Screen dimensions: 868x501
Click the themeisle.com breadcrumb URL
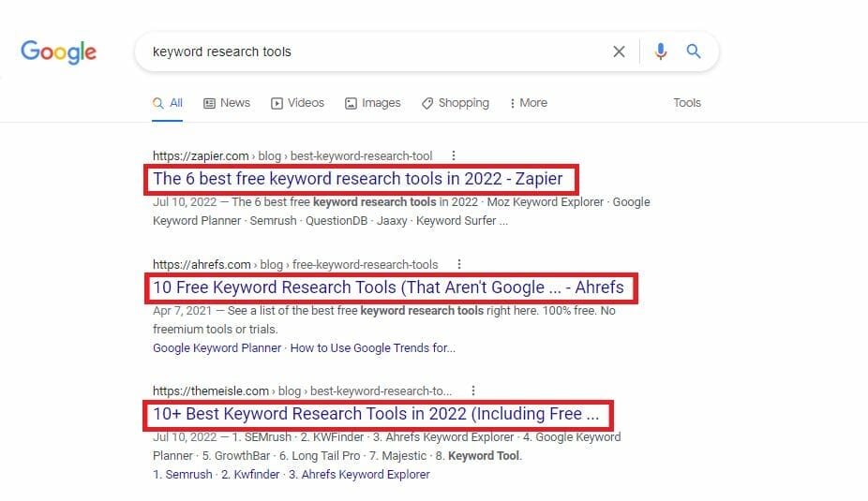click(x=302, y=390)
